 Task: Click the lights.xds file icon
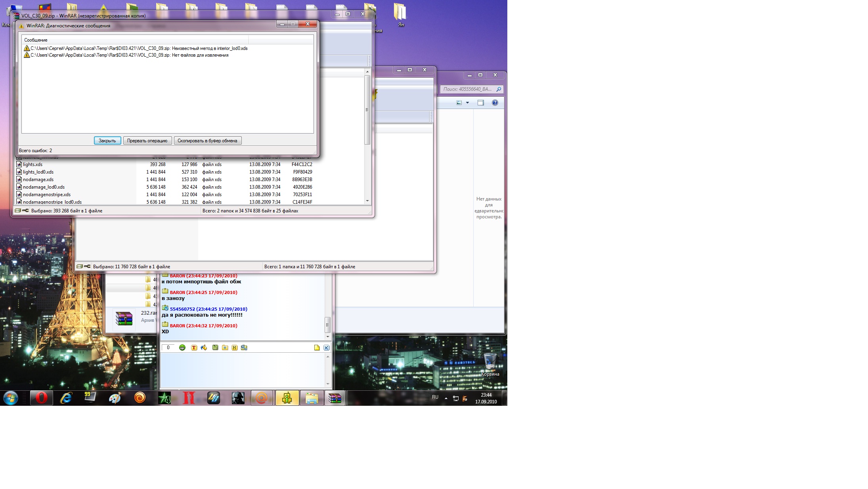[x=19, y=164]
